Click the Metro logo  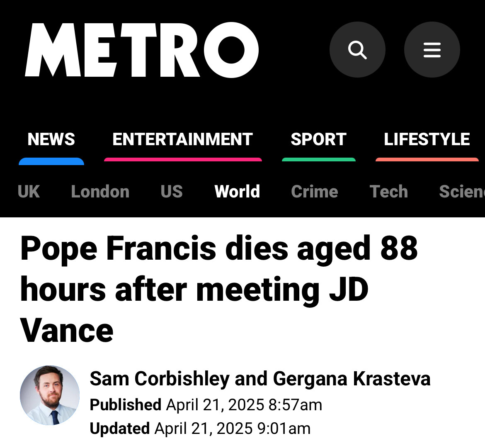[x=141, y=50]
